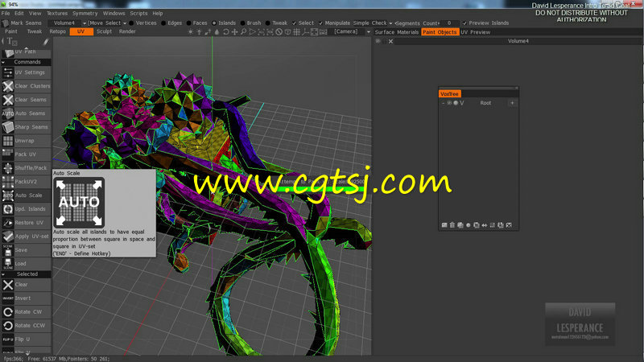Screen dimensions: 644x362
Task: Click Apply UV-set command
Action: (x=27, y=237)
